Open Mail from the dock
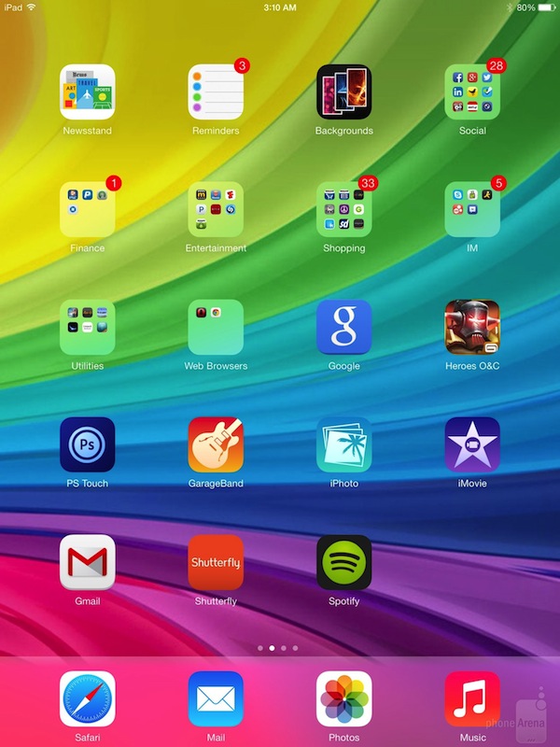 pos(216,698)
